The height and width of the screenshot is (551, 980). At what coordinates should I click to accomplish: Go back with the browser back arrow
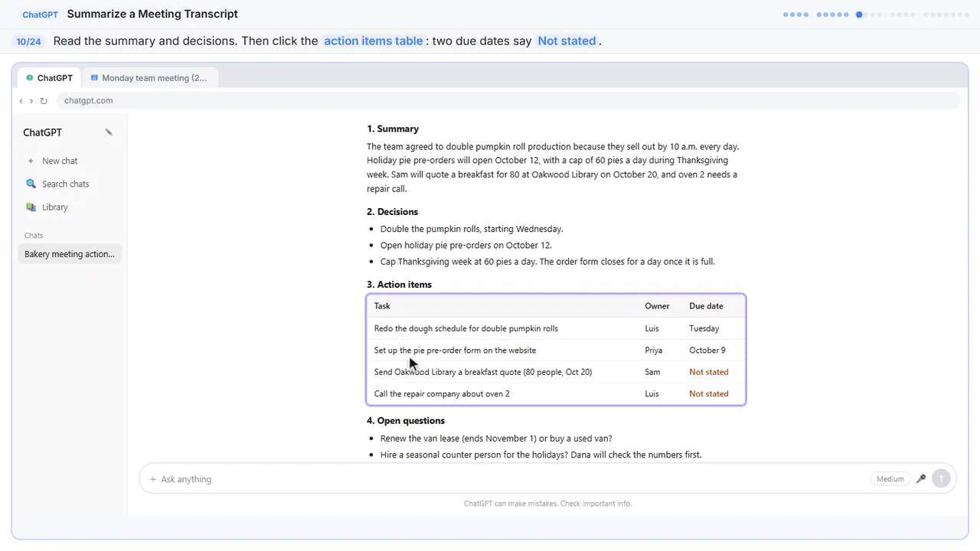pos(21,100)
